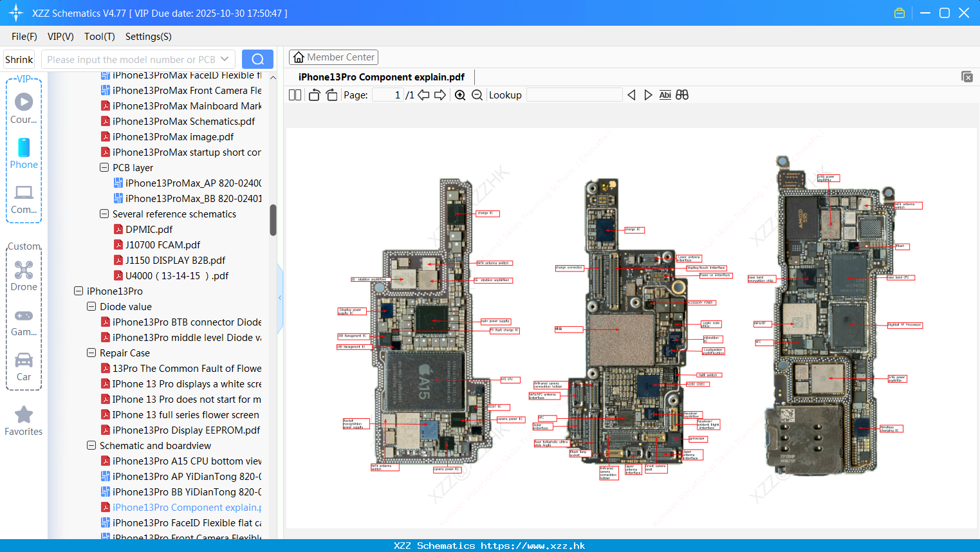Find previous lookup result
Image resolution: width=980 pixels, height=552 pixels.
[x=631, y=95]
